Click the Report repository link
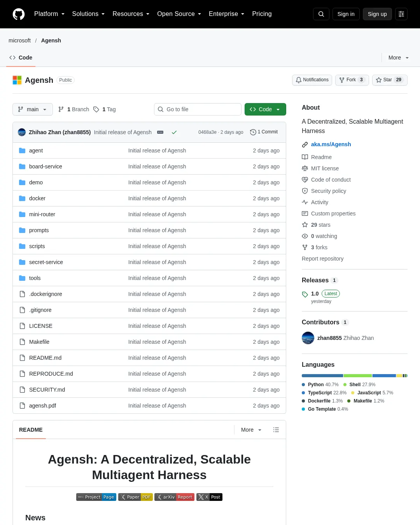420x525 pixels. tap(323, 259)
